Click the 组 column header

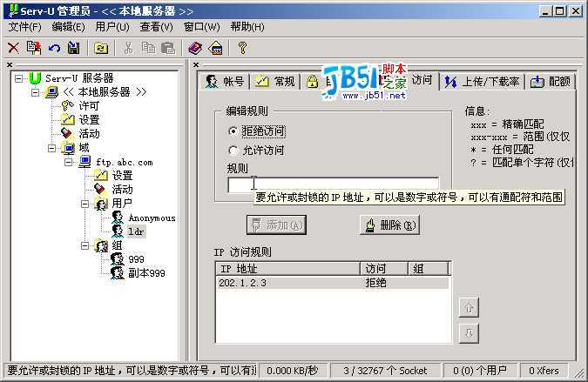[429, 269]
